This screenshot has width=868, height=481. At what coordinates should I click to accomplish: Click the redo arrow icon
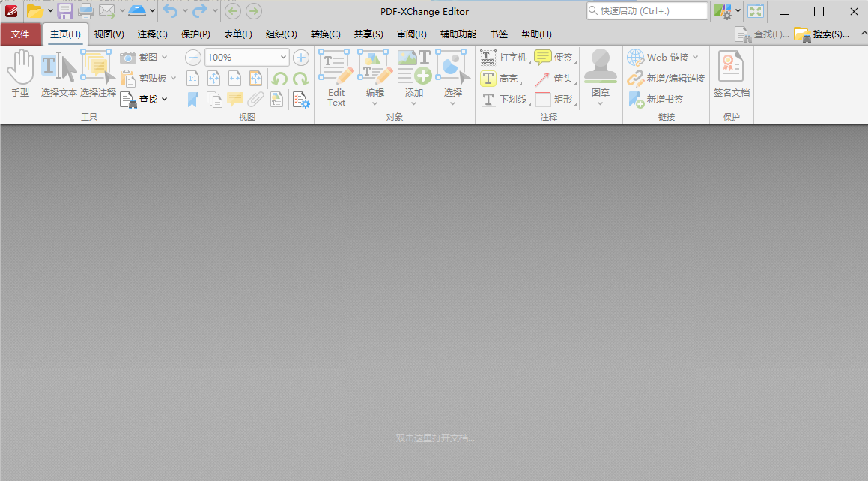tap(200, 11)
